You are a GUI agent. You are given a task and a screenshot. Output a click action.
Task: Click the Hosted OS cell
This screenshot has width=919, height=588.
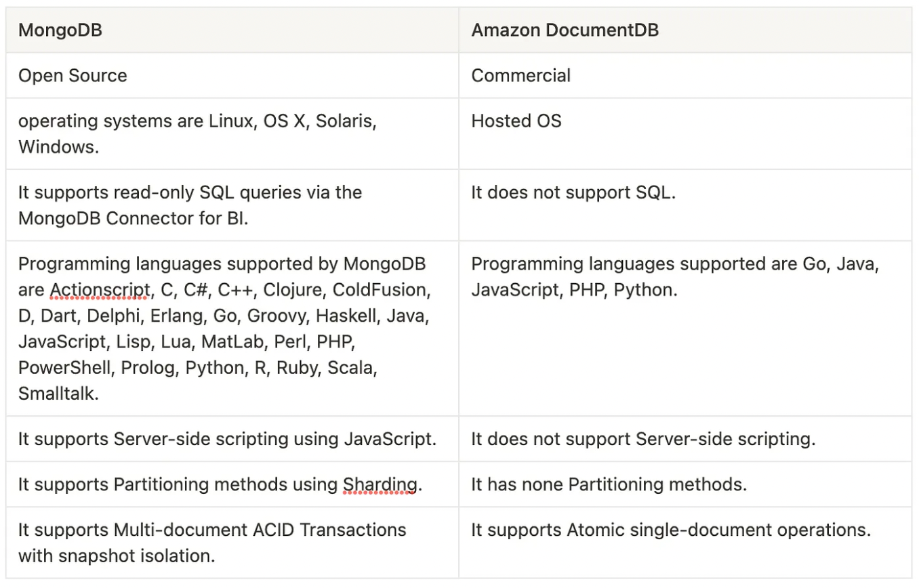pos(685,133)
